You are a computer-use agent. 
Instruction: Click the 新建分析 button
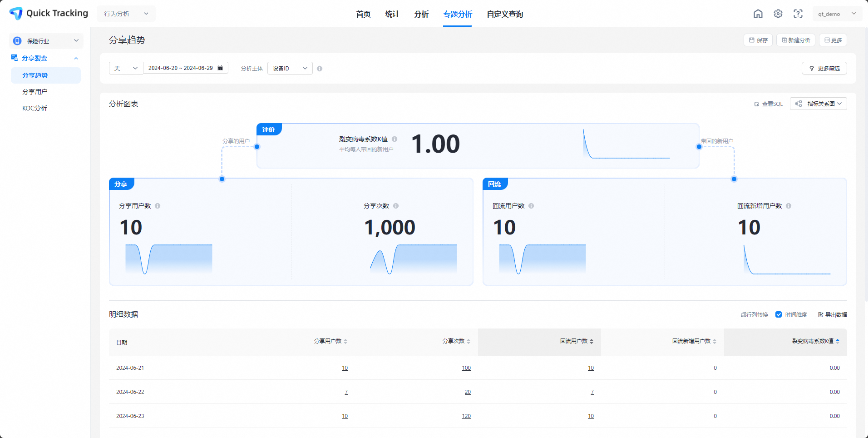[x=796, y=40]
